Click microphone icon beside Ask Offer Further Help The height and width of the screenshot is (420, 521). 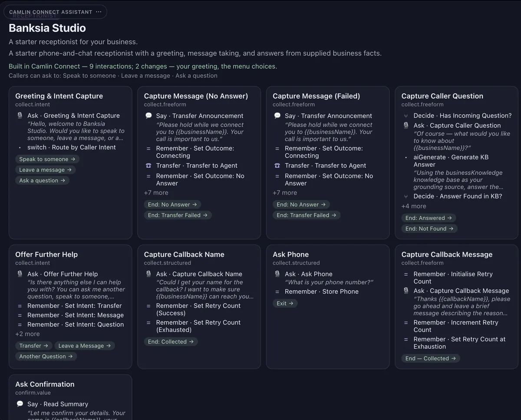coord(20,274)
